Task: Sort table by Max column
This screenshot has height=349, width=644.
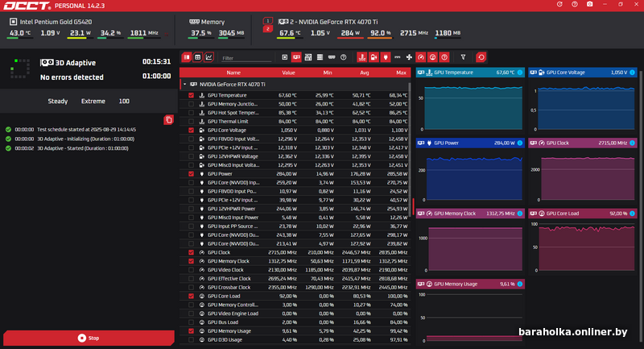Action: pyautogui.click(x=401, y=73)
